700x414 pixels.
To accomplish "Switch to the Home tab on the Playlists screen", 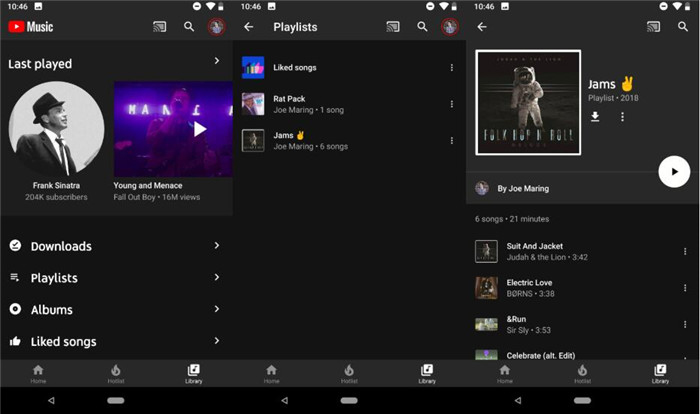I will coord(271,374).
